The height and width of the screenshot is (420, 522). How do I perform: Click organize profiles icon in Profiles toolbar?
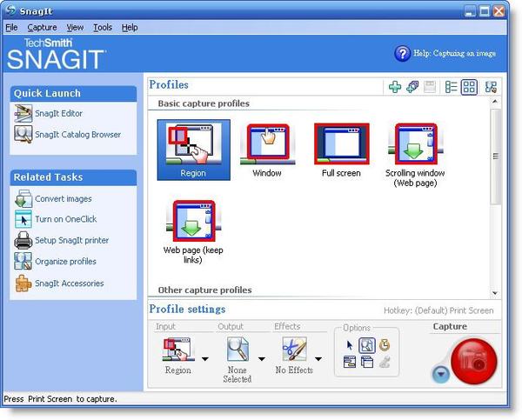(491, 87)
